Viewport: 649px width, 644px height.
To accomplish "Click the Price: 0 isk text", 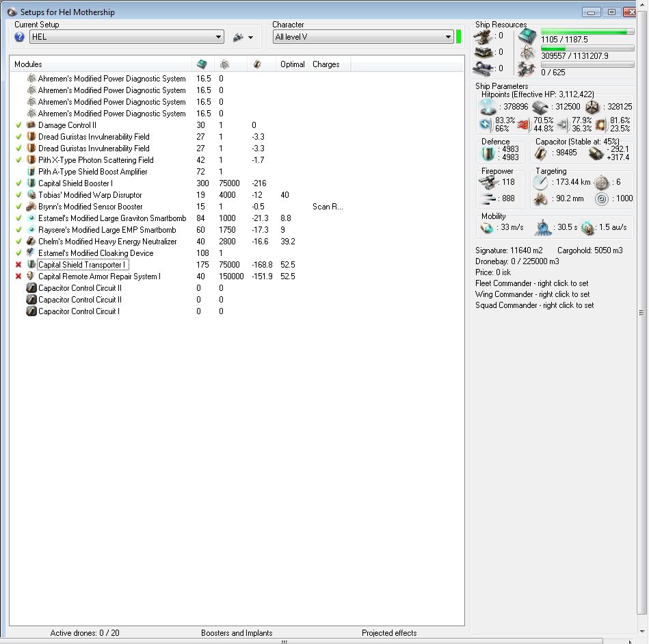I will coord(493,272).
